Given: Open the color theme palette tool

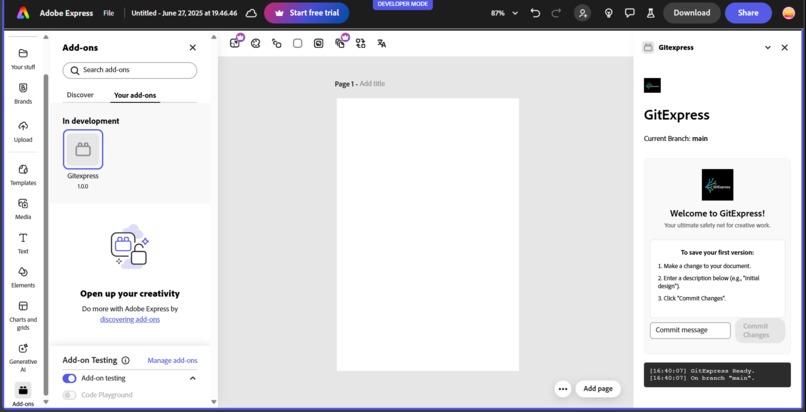Looking at the screenshot, I should point(255,44).
